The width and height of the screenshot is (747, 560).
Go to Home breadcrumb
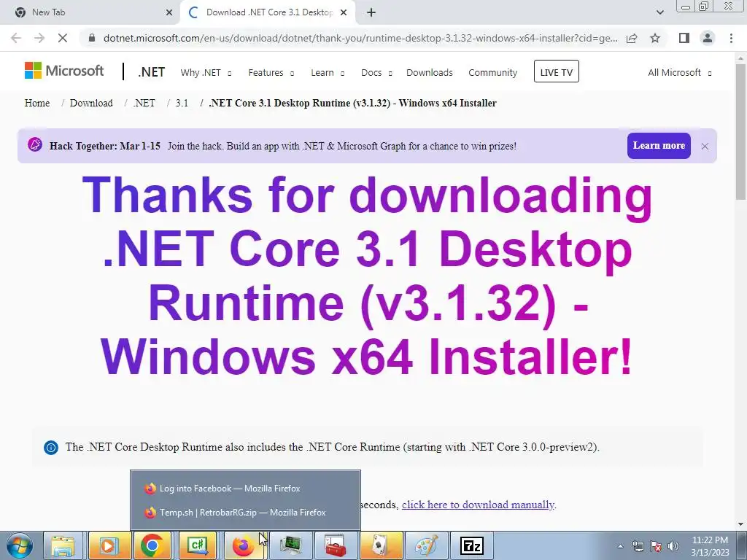pos(37,103)
